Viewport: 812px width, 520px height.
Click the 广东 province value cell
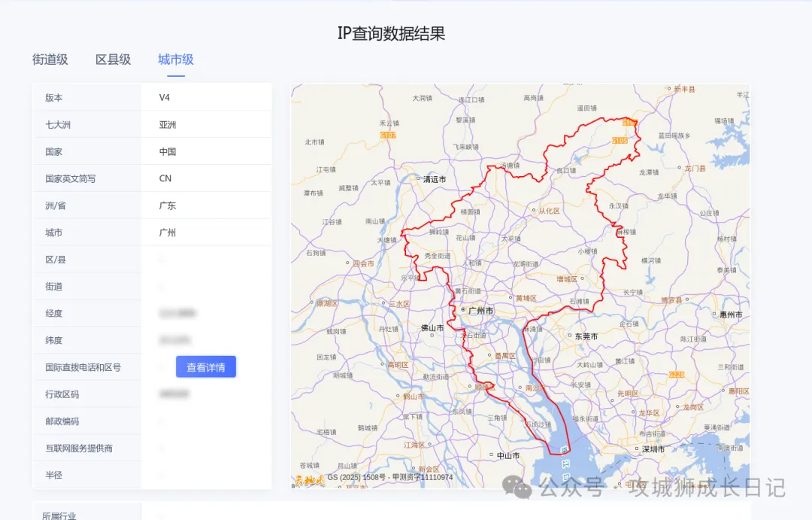(168, 205)
